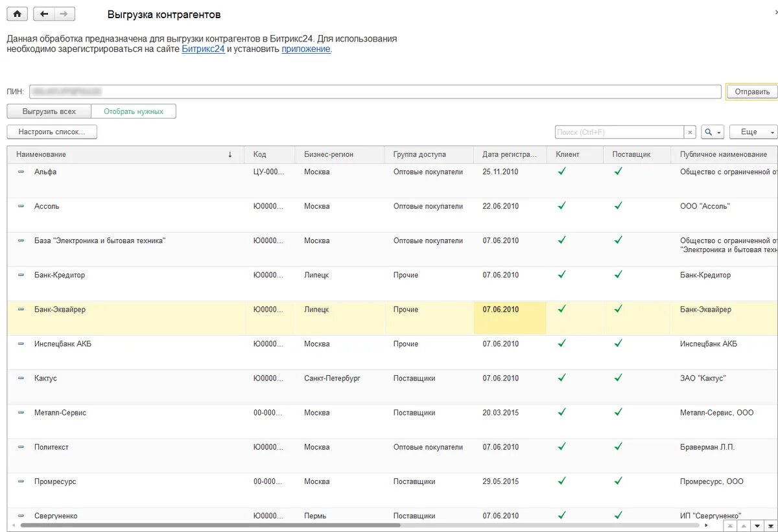The height and width of the screenshot is (532, 778).
Task: Toggle Поставщик checkmark for Банк-Кредитор
Action: pyautogui.click(x=619, y=274)
